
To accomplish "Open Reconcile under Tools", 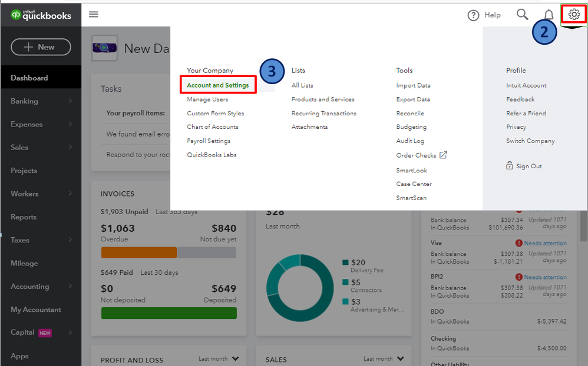I will (410, 114).
